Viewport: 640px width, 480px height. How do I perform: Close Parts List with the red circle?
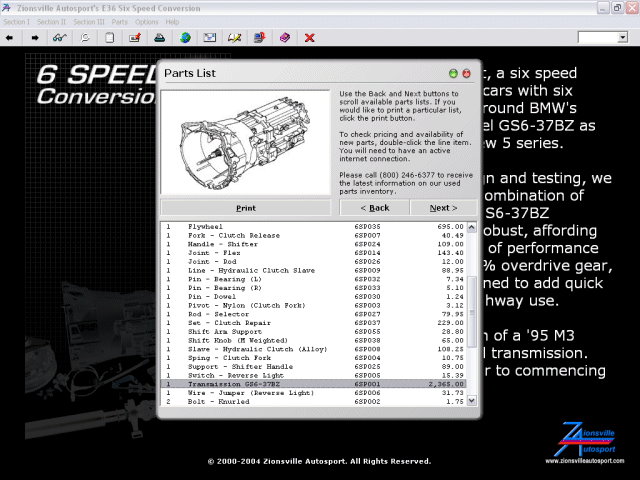point(466,73)
